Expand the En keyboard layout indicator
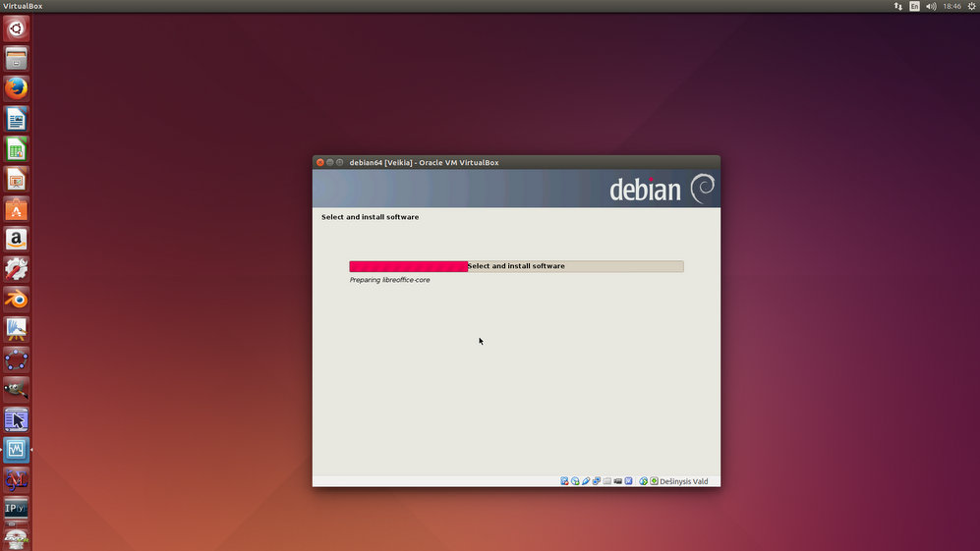The height and width of the screenshot is (551, 980). (914, 6)
